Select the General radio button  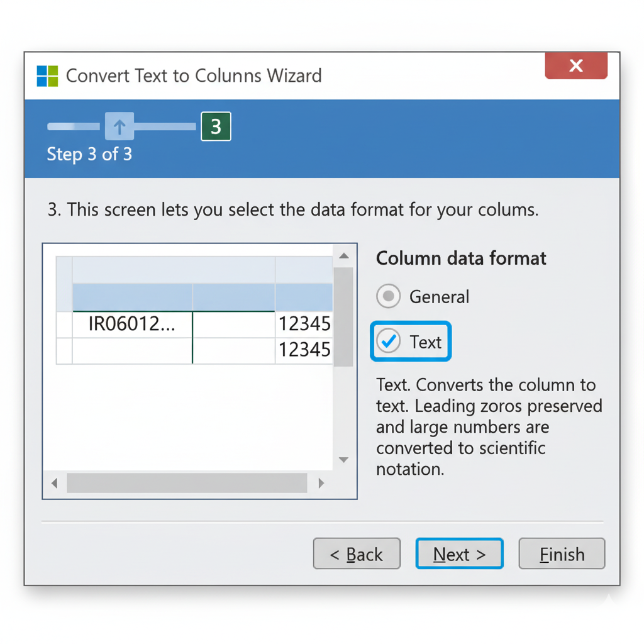[x=388, y=296]
